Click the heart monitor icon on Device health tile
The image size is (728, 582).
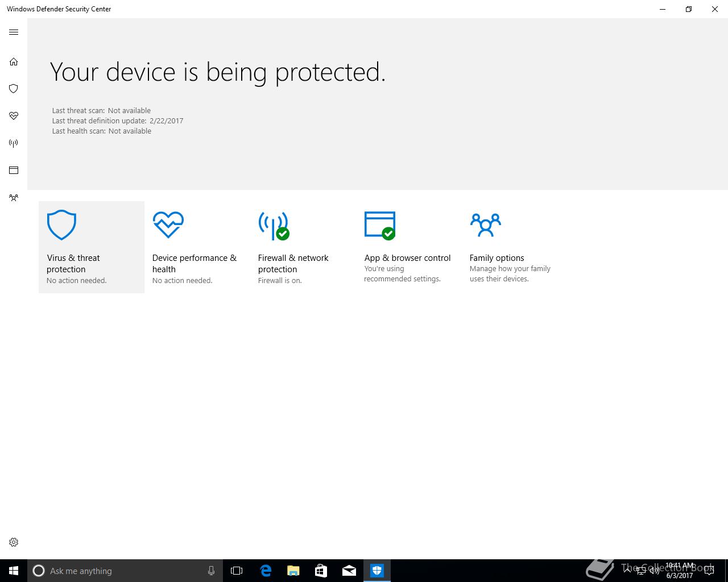(x=168, y=225)
